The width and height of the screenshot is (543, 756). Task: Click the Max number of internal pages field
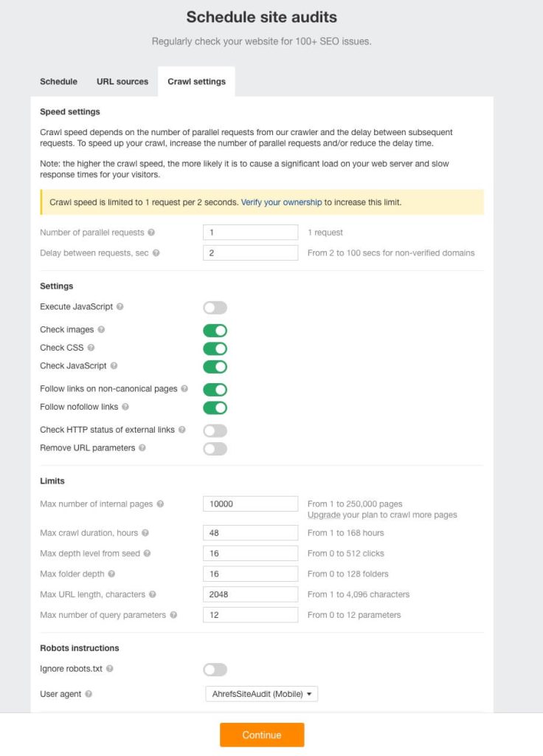[x=251, y=504]
